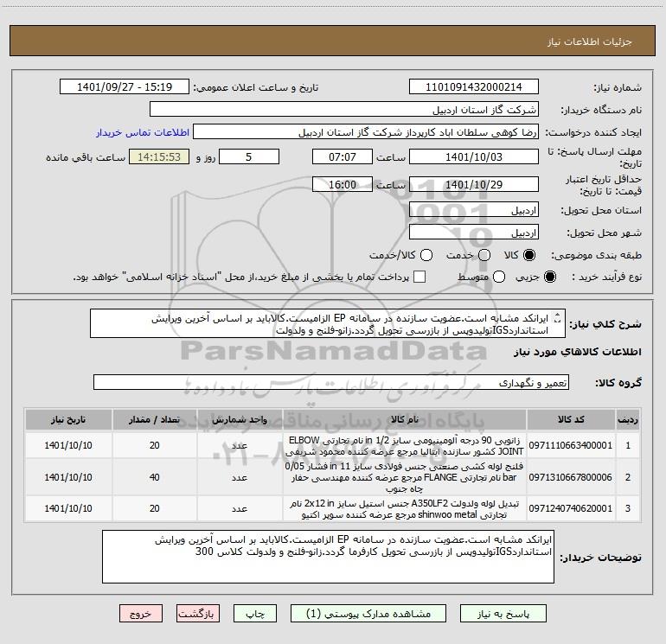This screenshot has height=644, width=666.
Task: Click quantity 40 in the flange row
Action: (x=154, y=477)
